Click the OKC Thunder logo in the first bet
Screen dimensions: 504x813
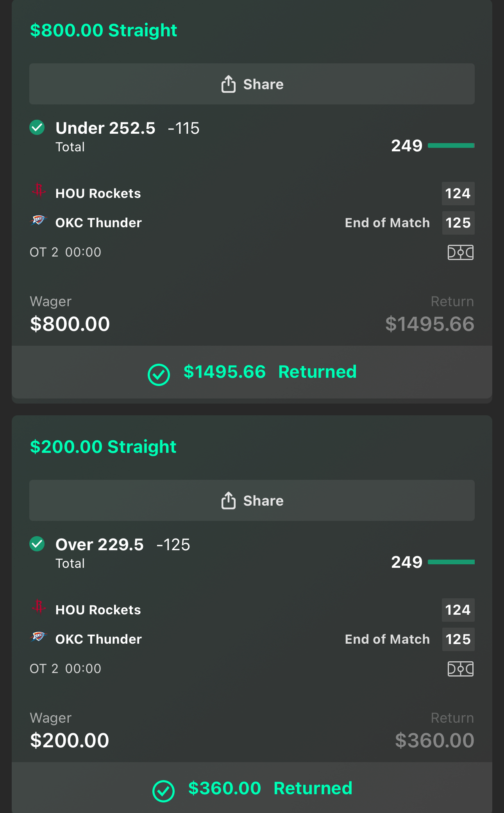click(38, 220)
